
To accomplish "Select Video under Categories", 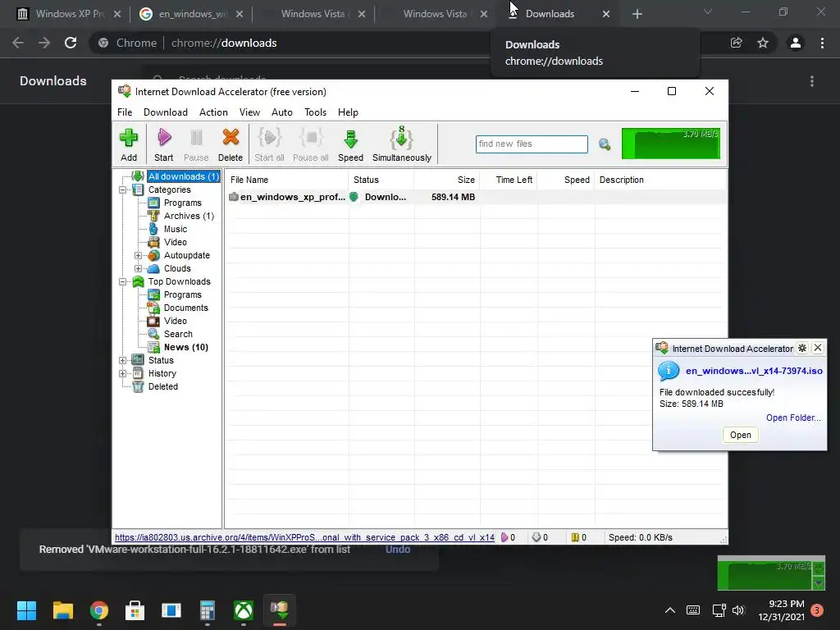I will [176, 242].
